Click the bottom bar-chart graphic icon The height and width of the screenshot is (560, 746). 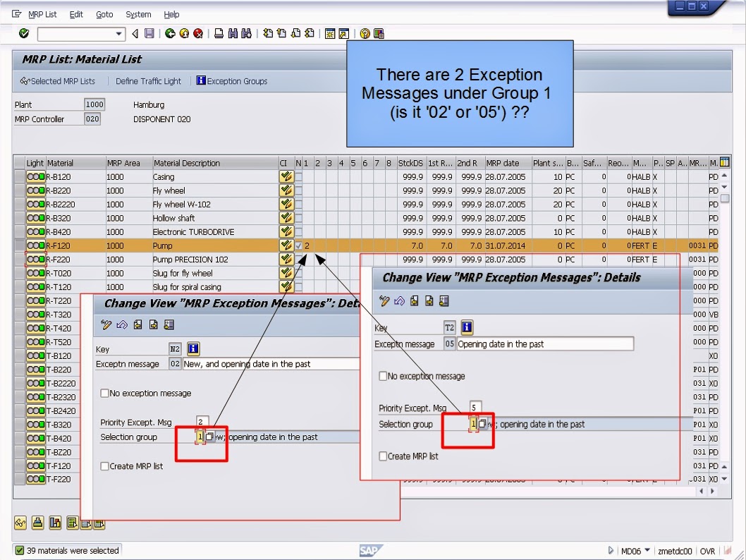(x=55, y=523)
